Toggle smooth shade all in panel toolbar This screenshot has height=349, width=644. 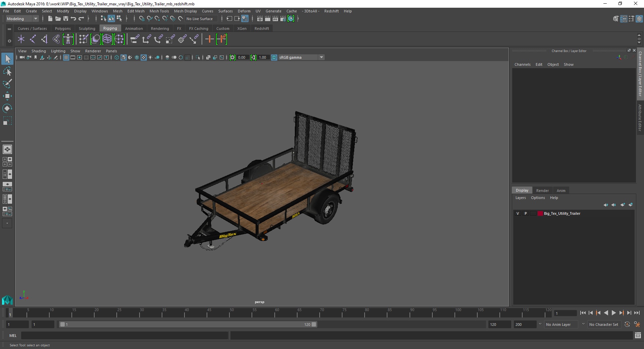coord(123,57)
